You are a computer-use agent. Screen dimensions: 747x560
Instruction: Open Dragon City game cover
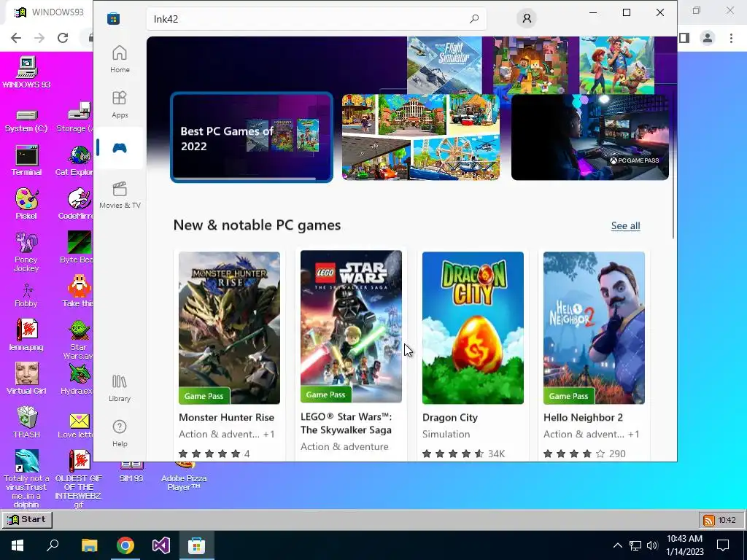click(x=473, y=327)
